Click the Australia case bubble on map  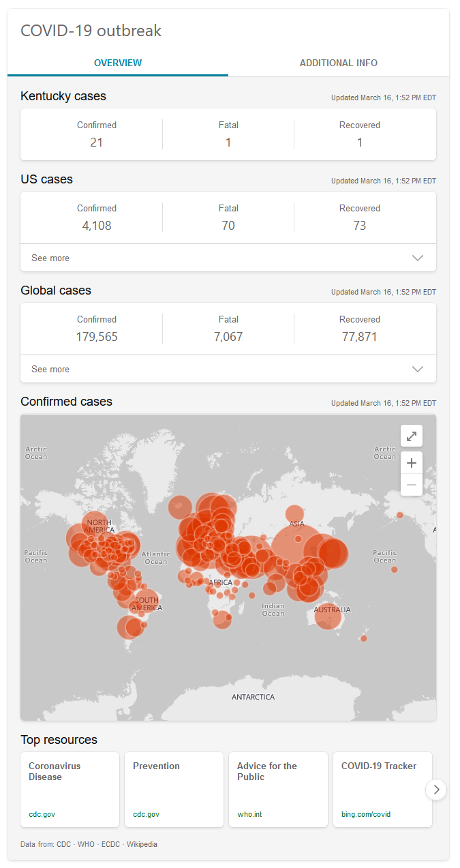pos(328,617)
